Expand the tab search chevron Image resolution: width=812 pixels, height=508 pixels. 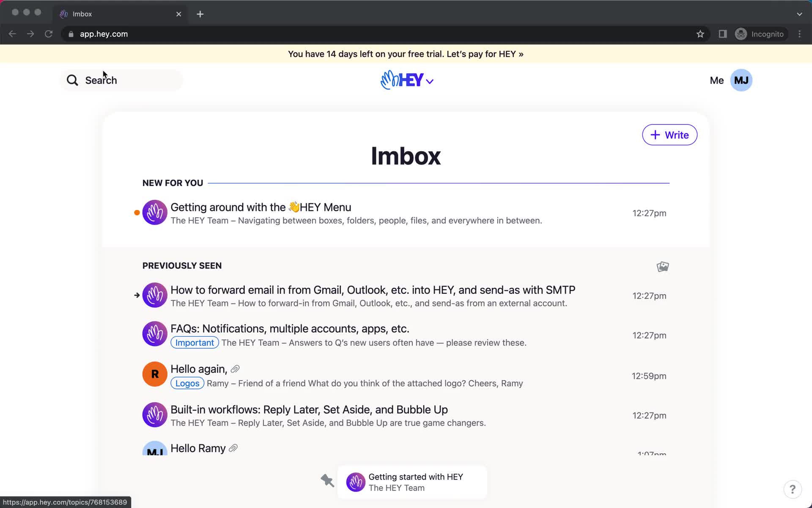(799, 14)
